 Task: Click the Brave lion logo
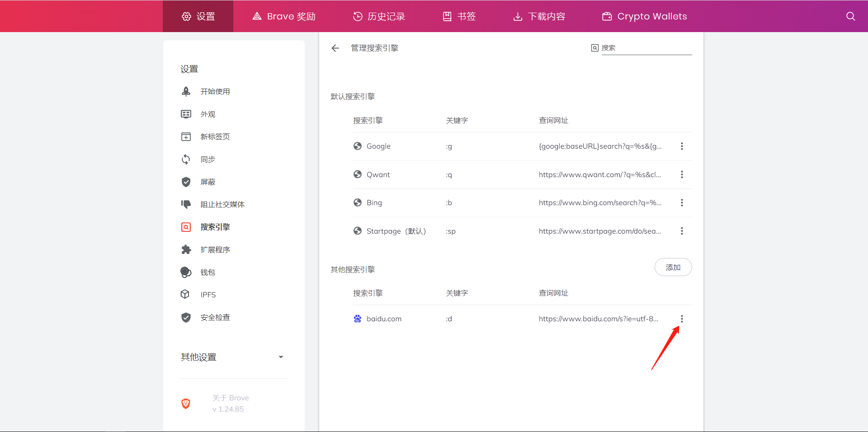coord(186,404)
